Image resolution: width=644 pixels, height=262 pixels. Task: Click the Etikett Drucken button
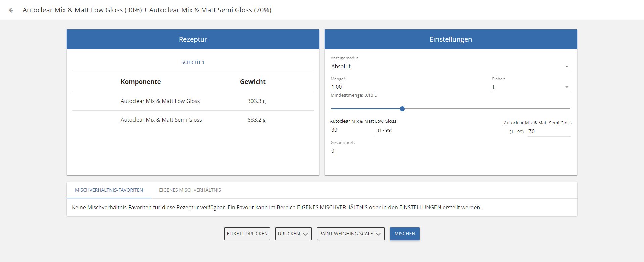click(x=247, y=234)
